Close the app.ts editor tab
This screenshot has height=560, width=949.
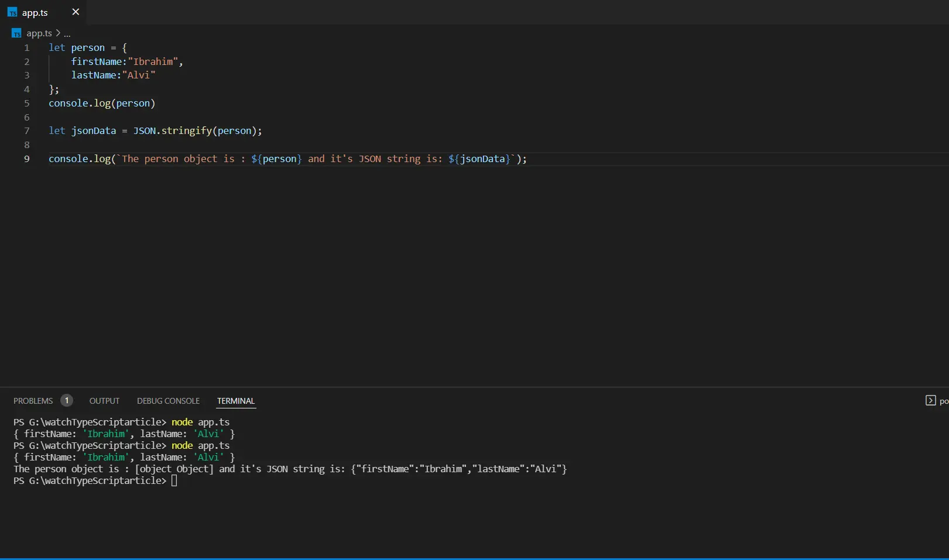[x=75, y=12]
